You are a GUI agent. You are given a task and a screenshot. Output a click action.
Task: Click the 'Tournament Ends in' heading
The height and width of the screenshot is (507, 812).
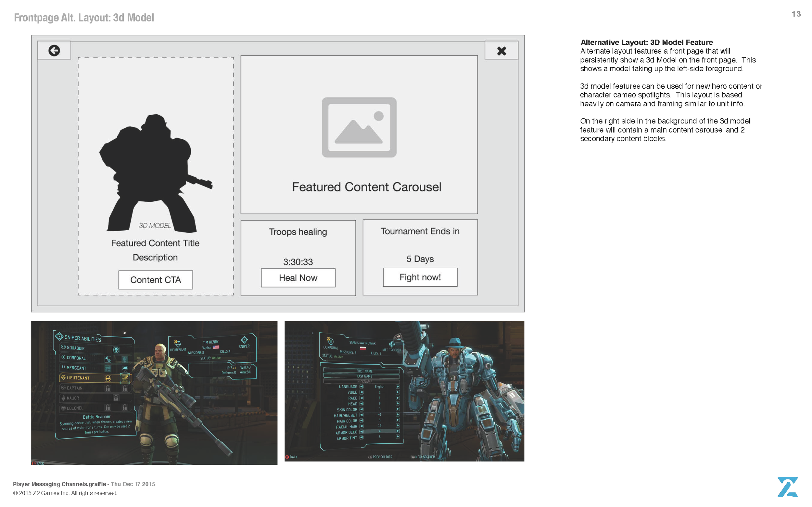point(420,231)
